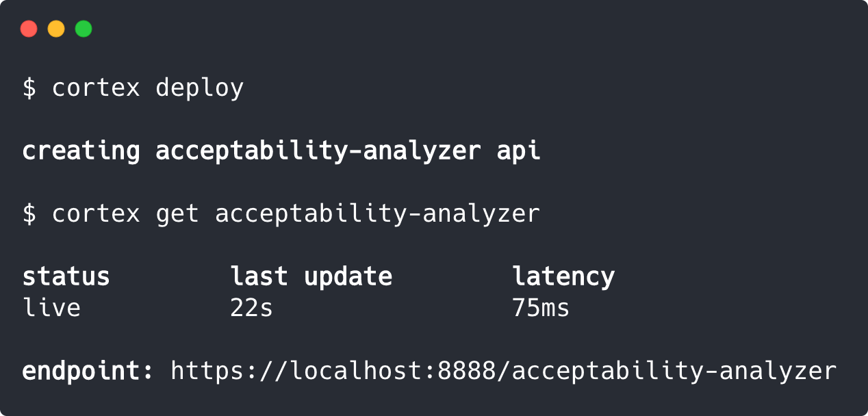The image size is (868, 416).
Task: Click the '22s' last update value
Action: pyautogui.click(x=251, y=308)
